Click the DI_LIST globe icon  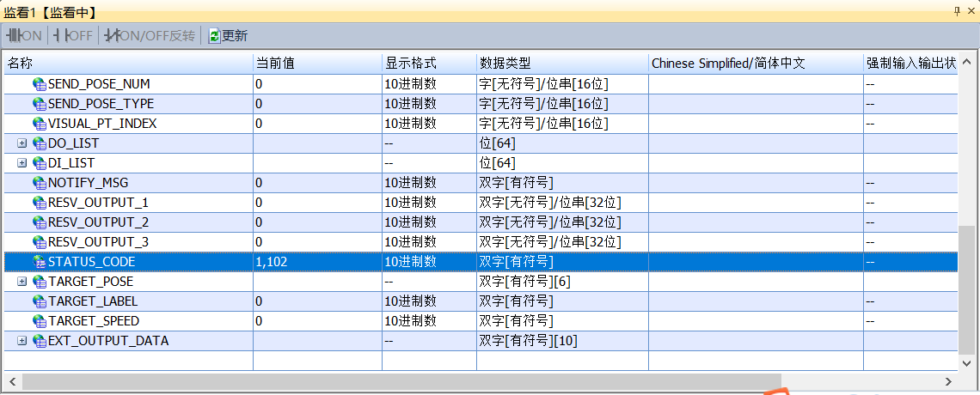pyautogui.click(x=40, y=163)
